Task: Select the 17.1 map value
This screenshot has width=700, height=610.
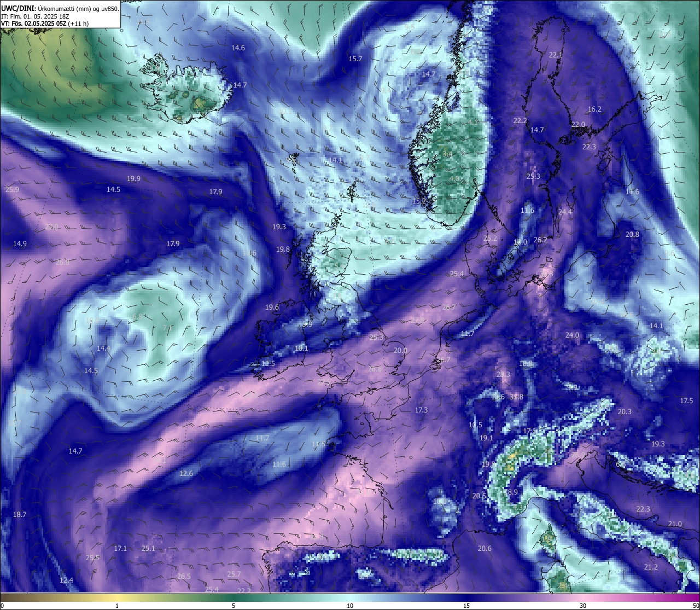Action: point(120,548)
